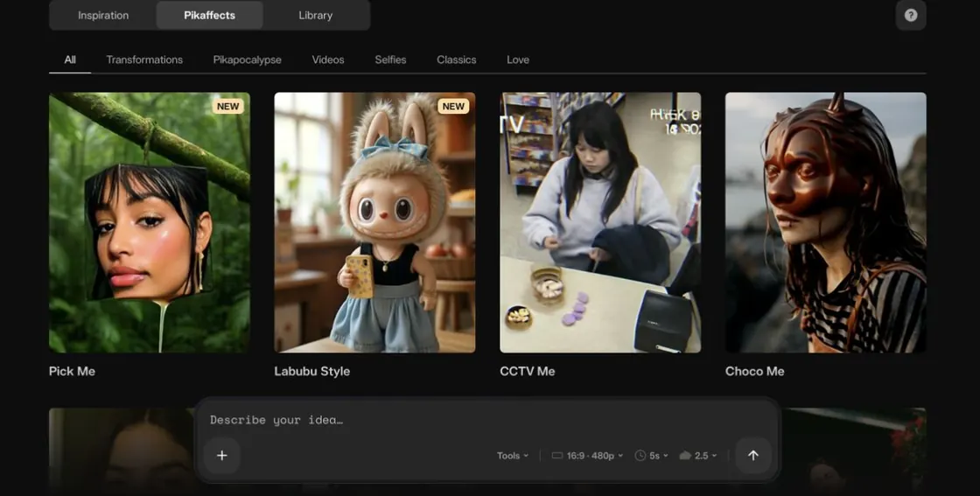This screenshot has height=496, width=980.
Task: Submit the prompt with the up arrow button
Action: [x=753, y=456]
